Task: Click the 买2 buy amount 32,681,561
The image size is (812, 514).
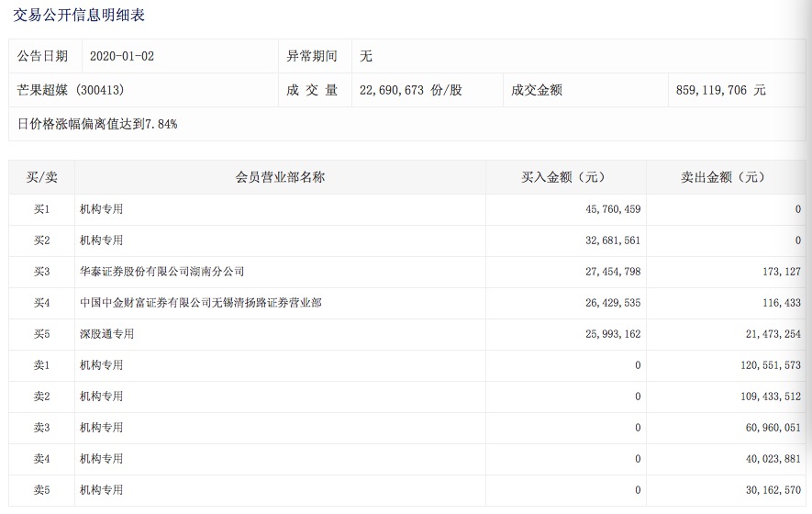Action: click(x=606, y=240)
